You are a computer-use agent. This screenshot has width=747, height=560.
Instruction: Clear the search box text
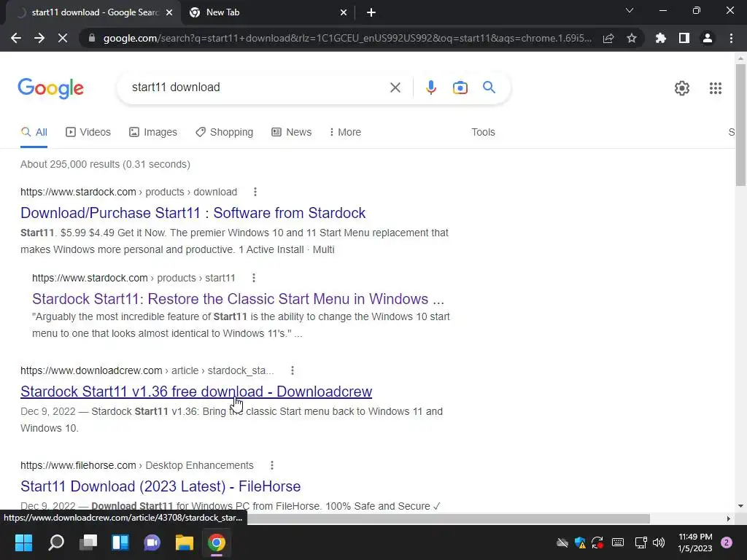tap(395, 87)
